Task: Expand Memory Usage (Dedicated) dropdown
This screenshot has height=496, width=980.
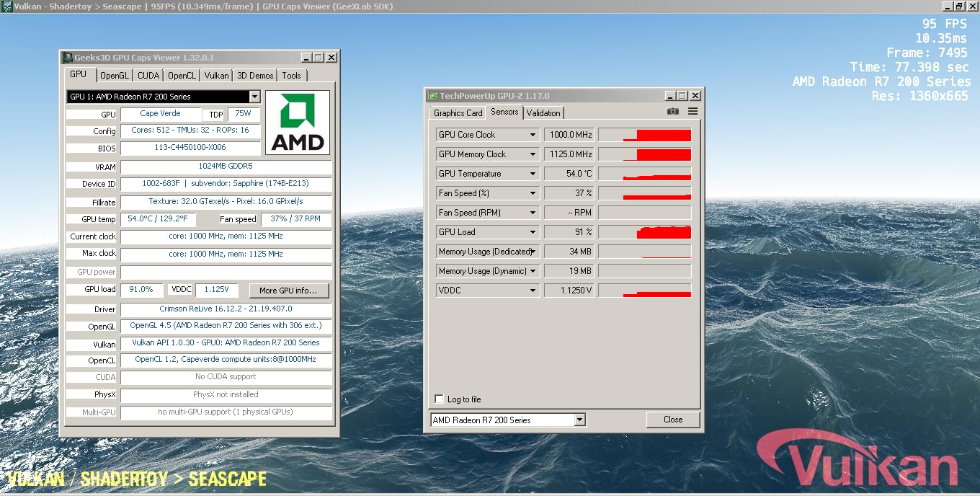Action: point(533,252)
